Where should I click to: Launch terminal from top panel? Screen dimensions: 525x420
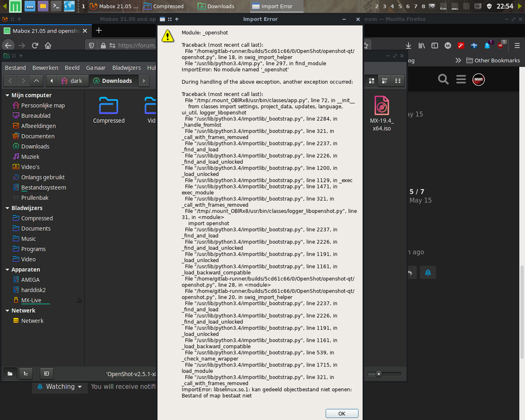pyautogui.click(x=56, y=6)
